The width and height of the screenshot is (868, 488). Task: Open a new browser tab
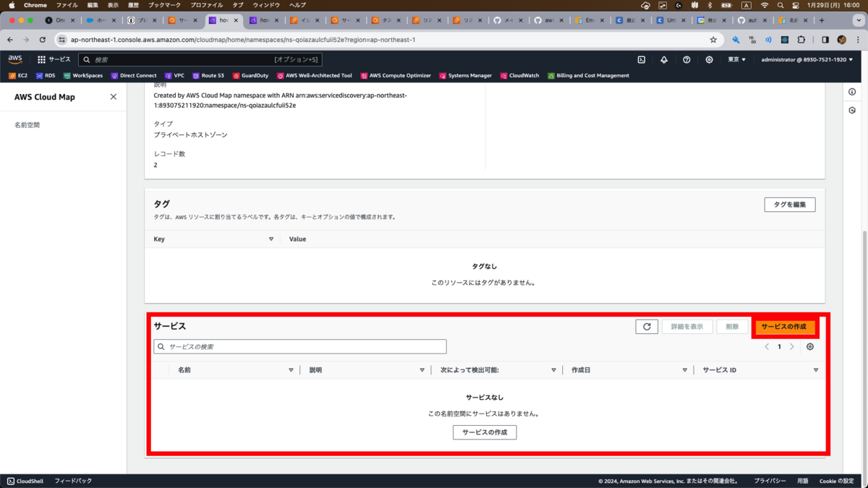coord(822,20)
